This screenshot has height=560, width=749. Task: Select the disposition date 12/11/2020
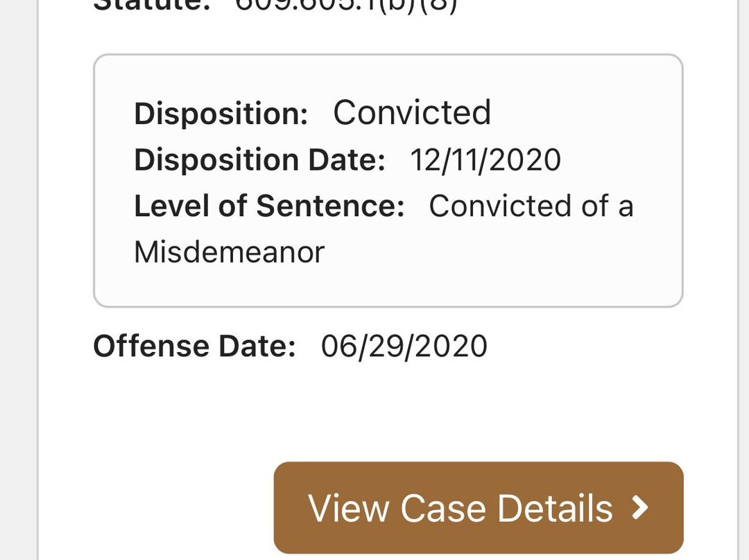[x=485, y=160]
